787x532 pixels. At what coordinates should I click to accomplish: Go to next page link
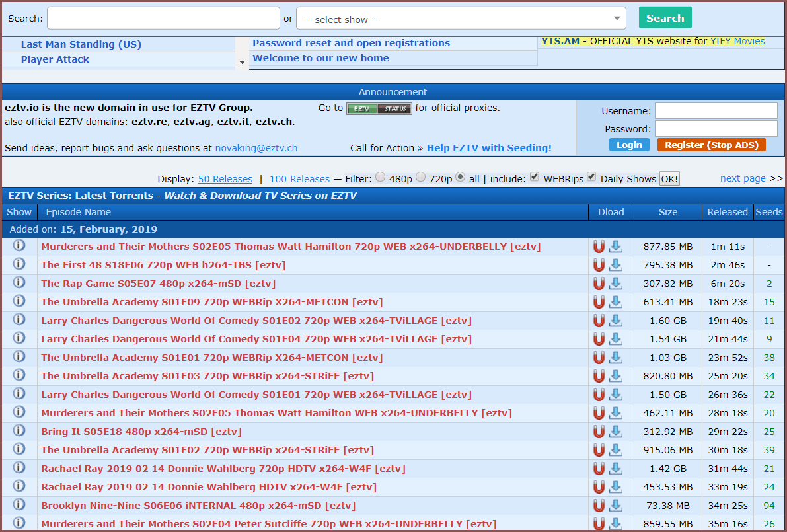point(743,178)
